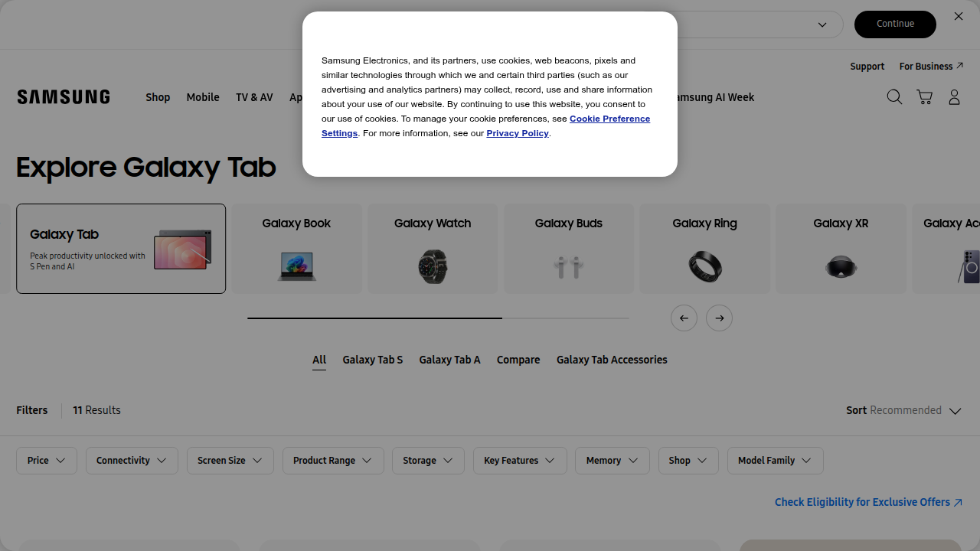Select the Galaxy Tab card
Screen dimensions: 980x551
coord(121,249)
